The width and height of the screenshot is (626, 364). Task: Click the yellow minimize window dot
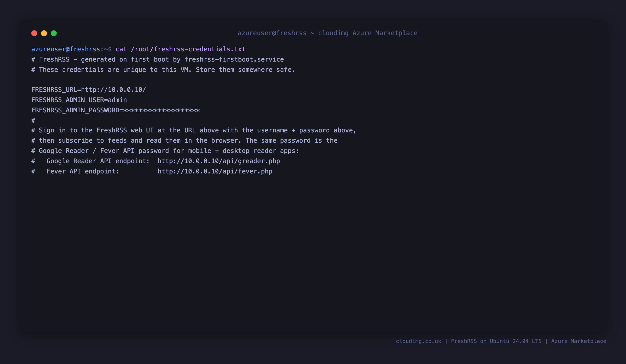pyautogui.click(x=44, y=33)
